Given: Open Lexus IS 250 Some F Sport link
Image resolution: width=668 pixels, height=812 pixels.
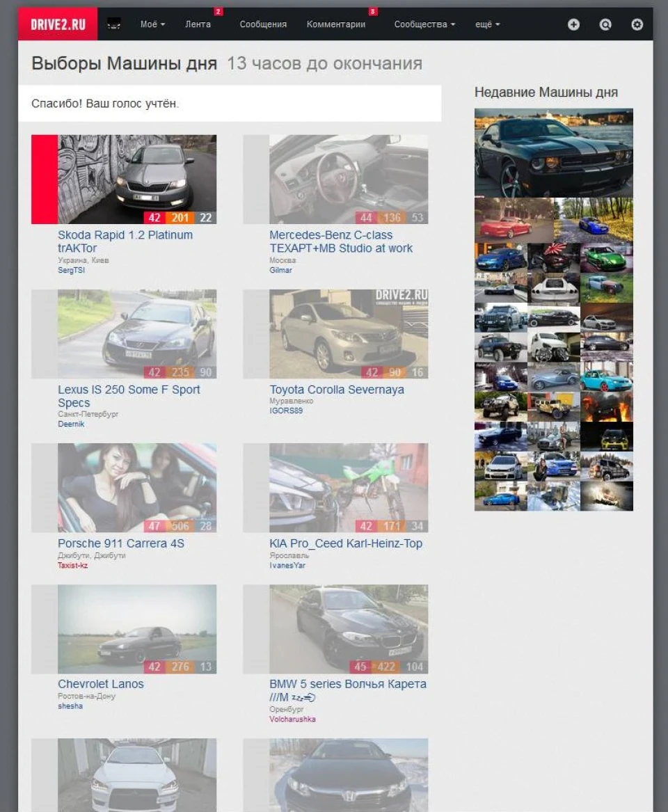Looking at the screenshot, I should point(129,396).
